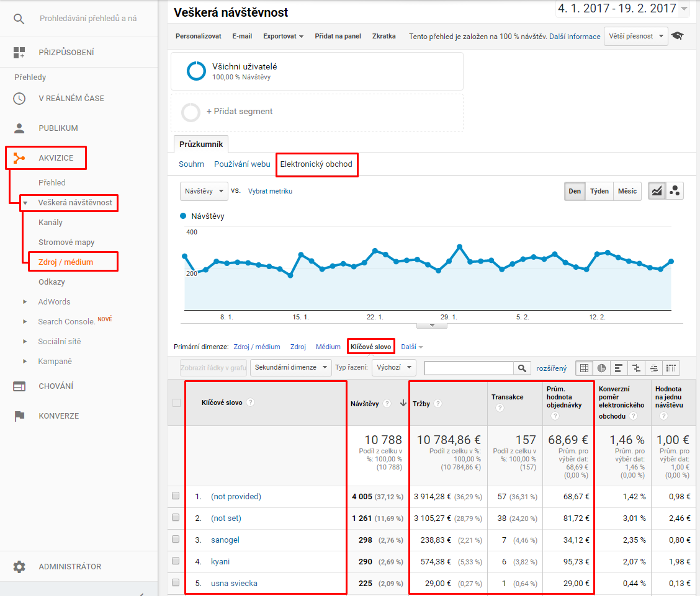This screenshot has height=596, width=700.
Task: Click help icon next to Klíčové slovo
Action: coord(251,403)
